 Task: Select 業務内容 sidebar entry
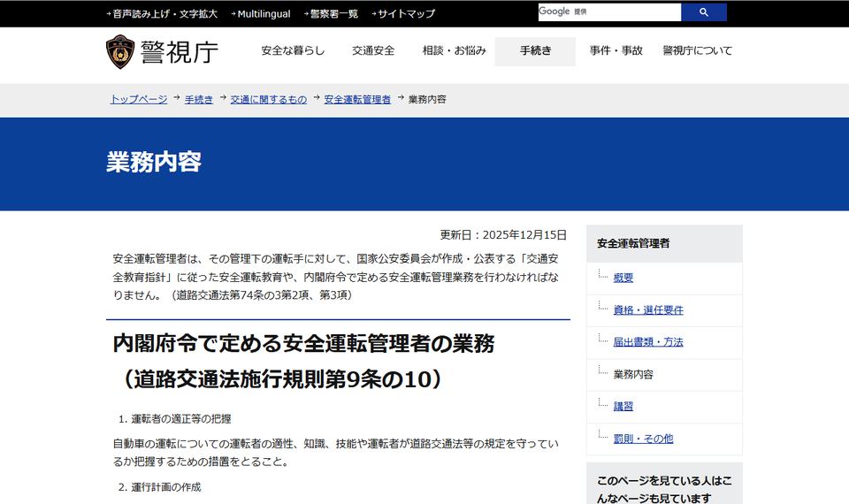click(633, 375)
